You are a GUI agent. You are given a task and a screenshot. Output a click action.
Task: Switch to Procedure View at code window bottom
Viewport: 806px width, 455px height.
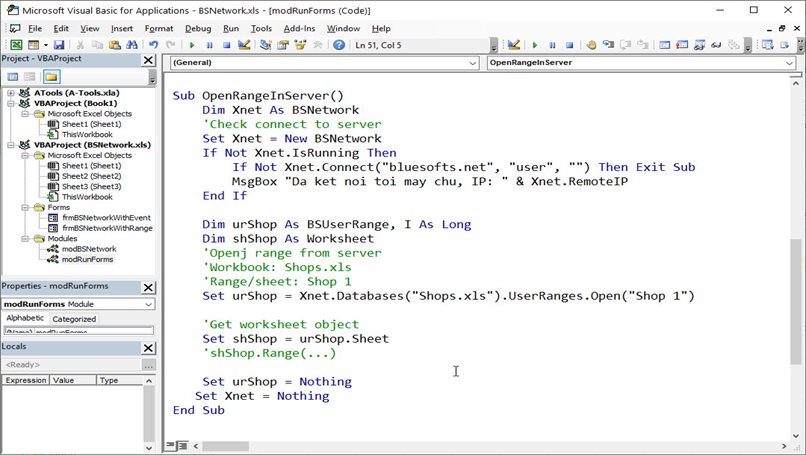pos(171,446)
